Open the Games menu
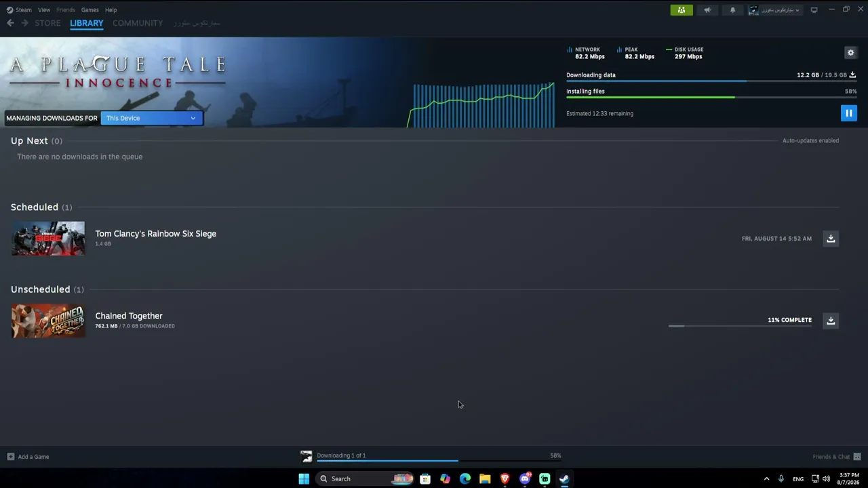This screenshot has width=868, height=488. [x=90, y=9]
